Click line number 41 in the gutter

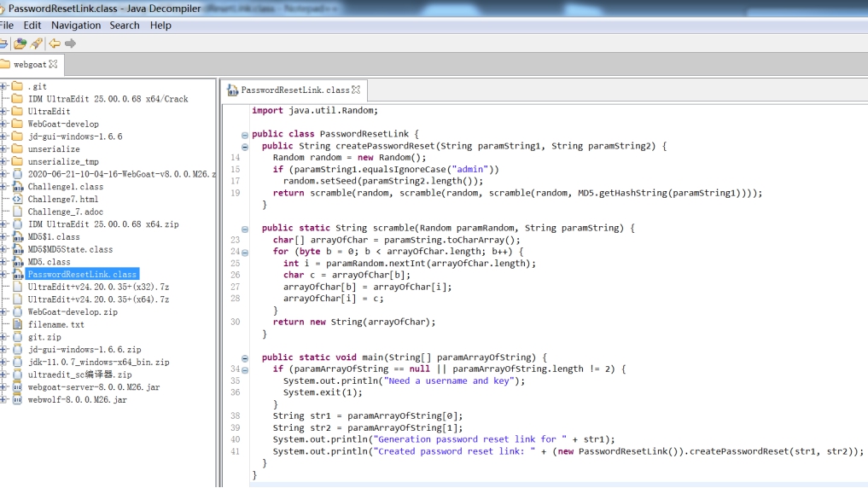pos(236,451)
